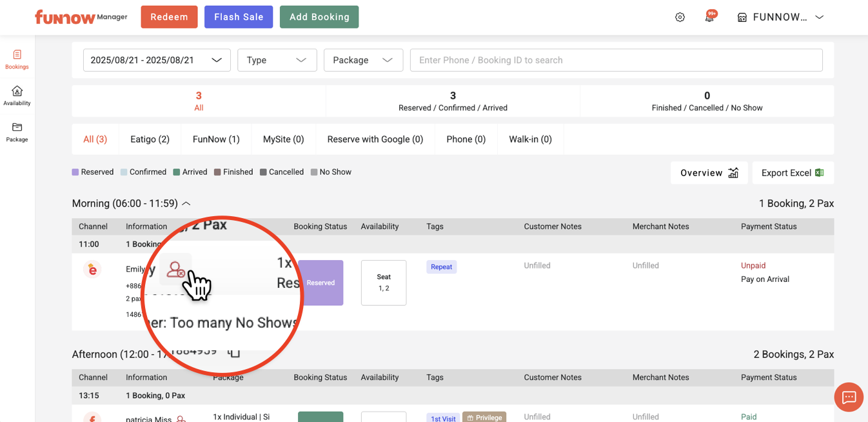The image size is (868, 422).
Task: Open the settings gear icon
Action: click(680, 17)
